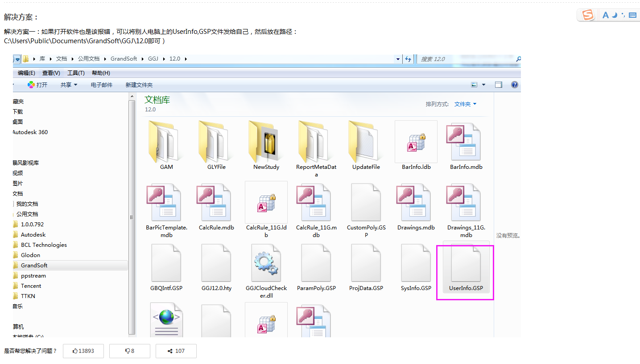Select the UserInfo.GSP file
Viewport: 640px width, 364px height.
pyautogui.click(x=466, y=267)
